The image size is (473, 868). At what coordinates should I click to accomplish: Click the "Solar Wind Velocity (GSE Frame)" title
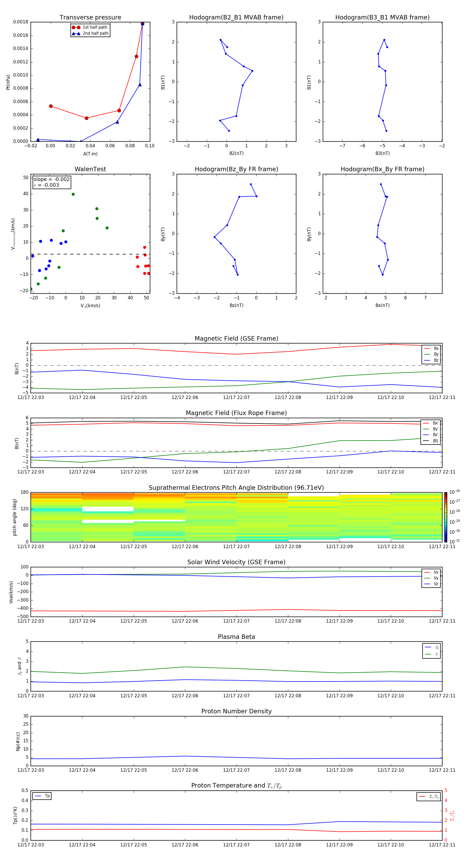tap(236, 562)
